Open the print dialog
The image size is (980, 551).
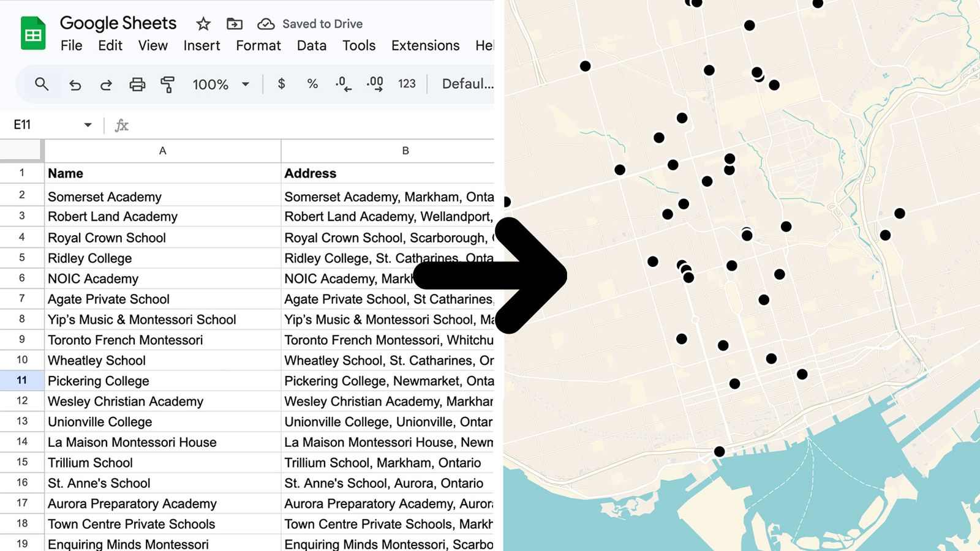[x=137, y=84]
